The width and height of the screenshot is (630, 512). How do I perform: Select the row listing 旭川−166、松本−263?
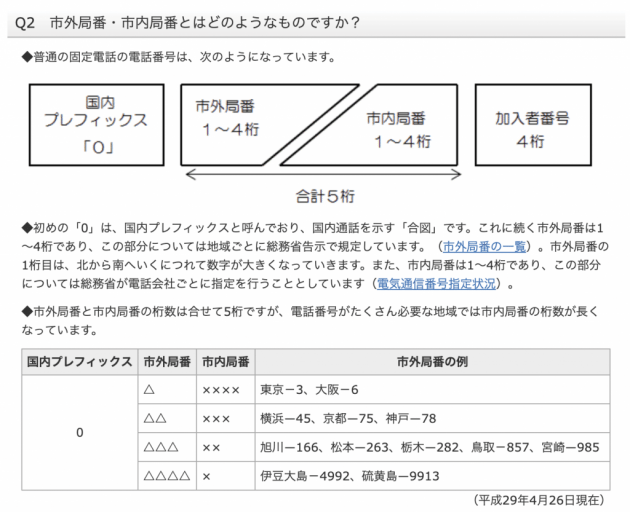point(430,447)
